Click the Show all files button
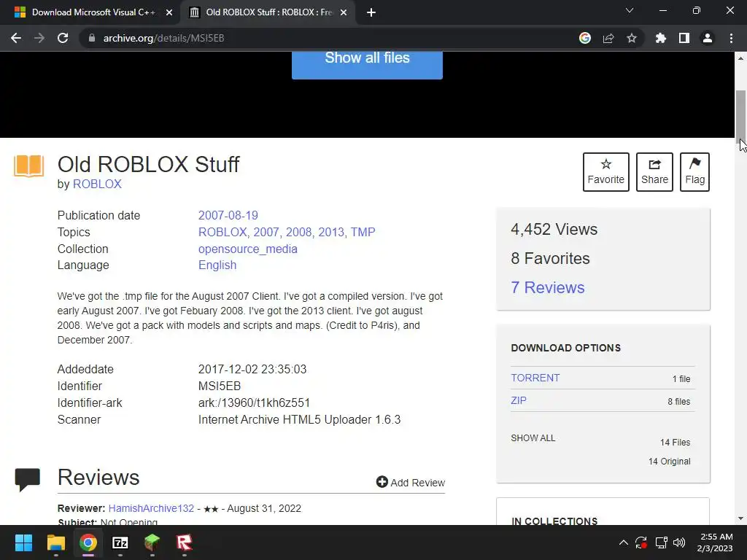 (368, 64)
